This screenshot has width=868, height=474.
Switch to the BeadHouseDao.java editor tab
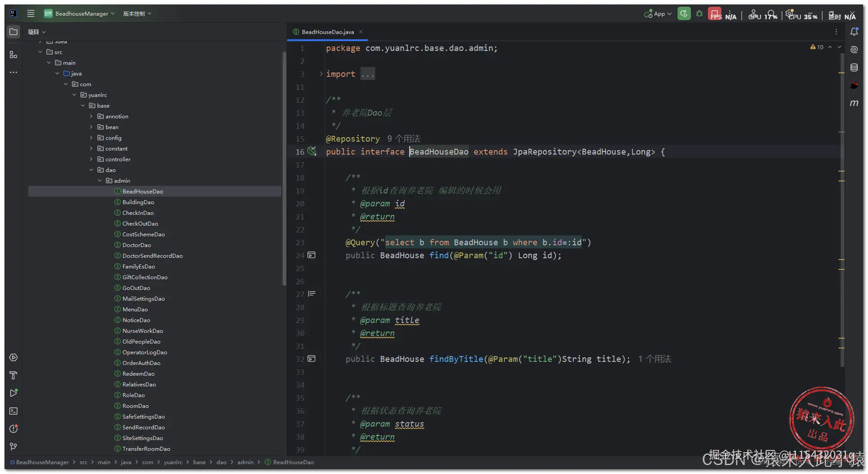tap(327, 32)
